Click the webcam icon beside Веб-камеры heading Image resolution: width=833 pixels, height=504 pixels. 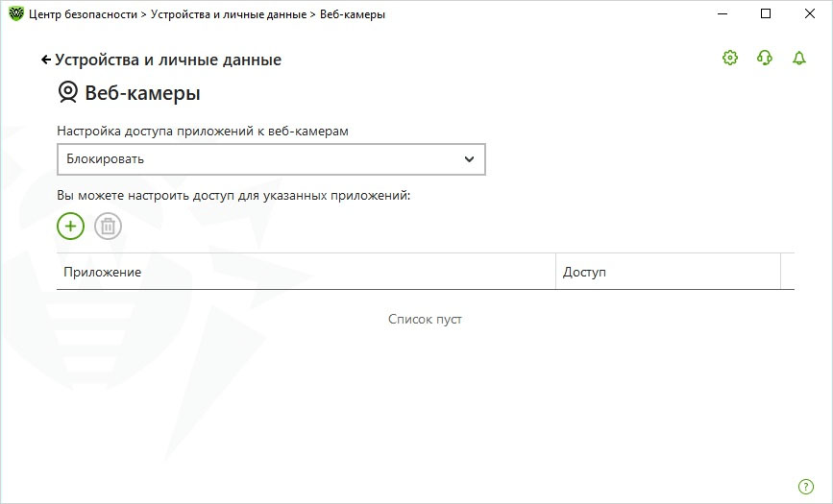pyautogui.click(x=68, y=93)
